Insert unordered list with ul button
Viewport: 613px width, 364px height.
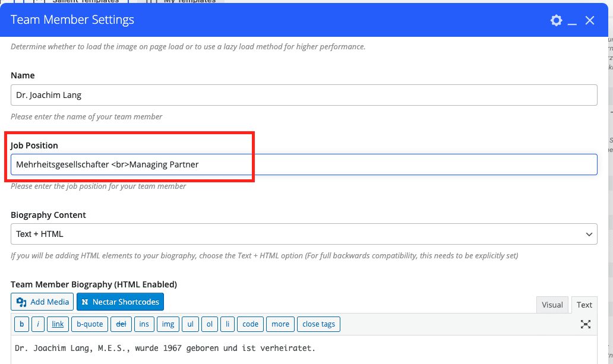[x=190, y=324]
